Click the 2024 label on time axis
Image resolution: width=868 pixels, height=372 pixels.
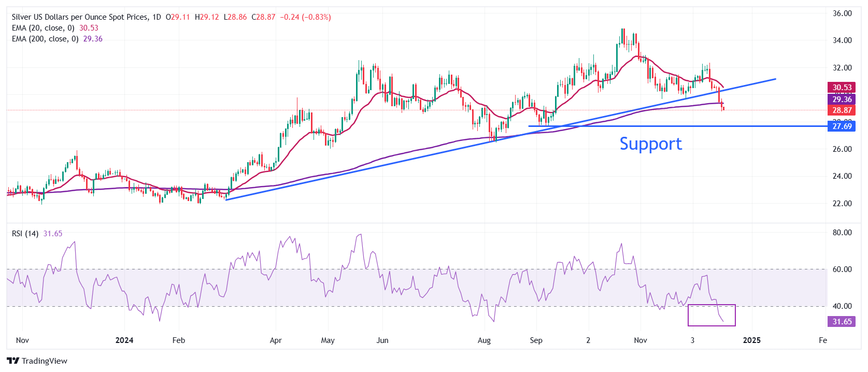tap(124, 340)
